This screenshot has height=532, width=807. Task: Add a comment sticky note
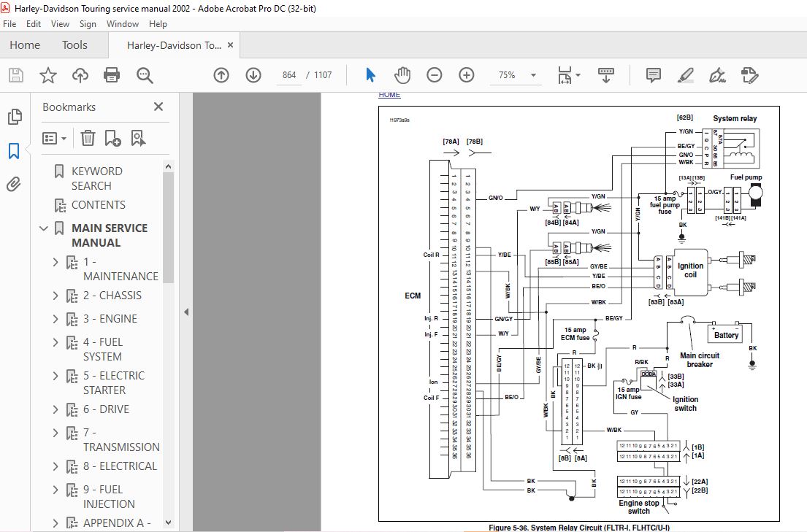[653, 75]
